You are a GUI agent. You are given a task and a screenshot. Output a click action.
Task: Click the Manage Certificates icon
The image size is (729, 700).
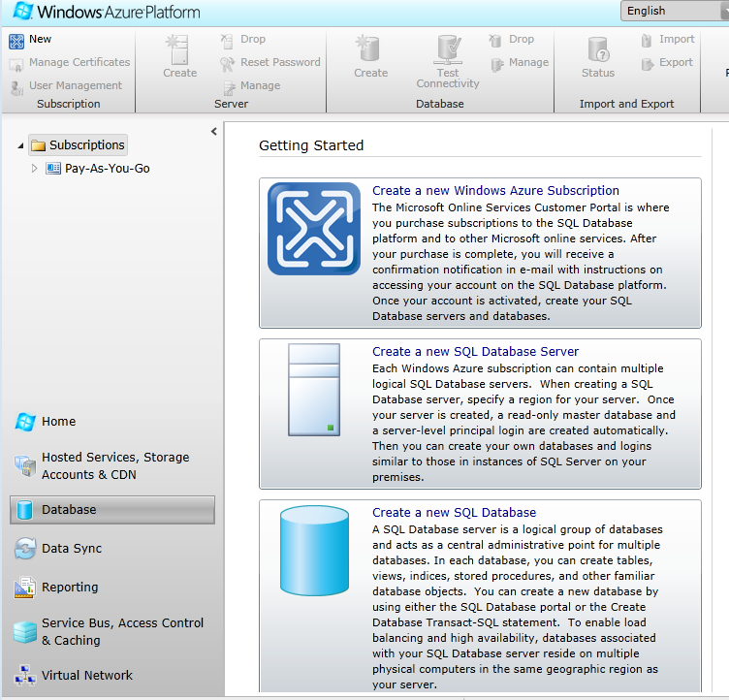(16, 65)
